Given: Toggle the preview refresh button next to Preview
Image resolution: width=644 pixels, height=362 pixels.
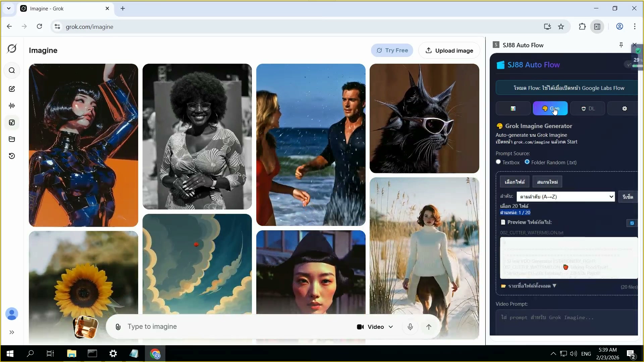Looking at the screenshot, I should point(632,223).
